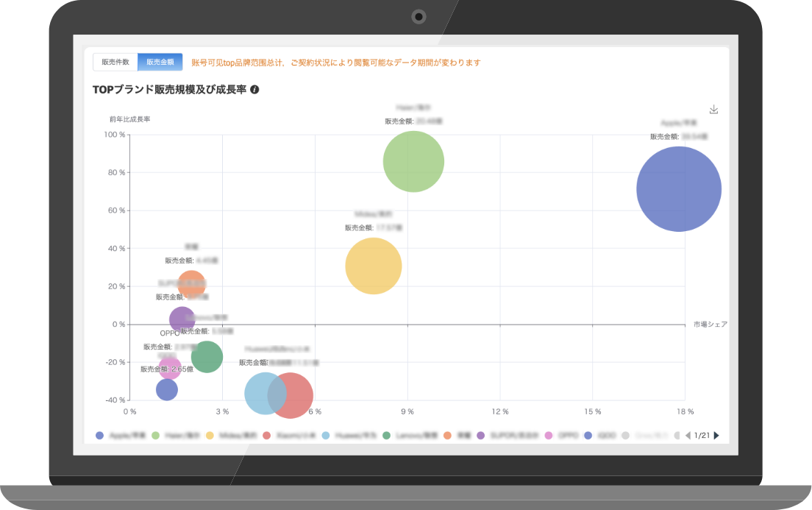Click the large blue Apple bubble
This screenshot has width=812, height=510.
(x=678, y=189)
